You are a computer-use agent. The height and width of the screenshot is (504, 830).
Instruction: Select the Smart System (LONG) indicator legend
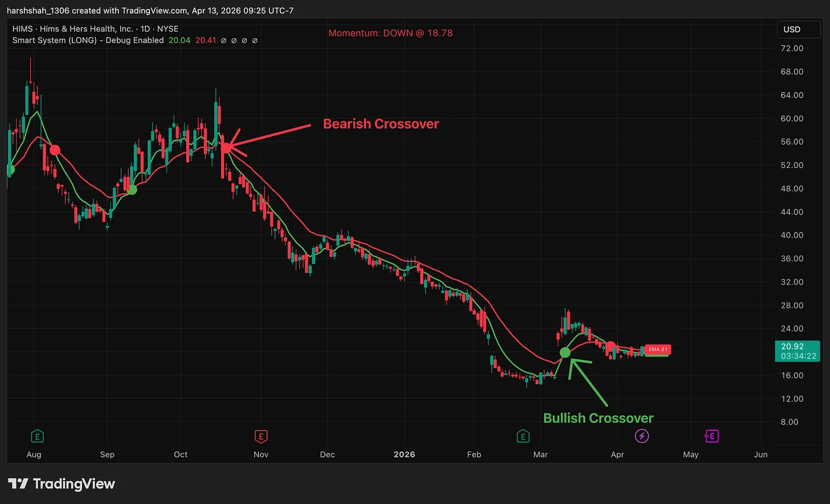tap(88, 40)
